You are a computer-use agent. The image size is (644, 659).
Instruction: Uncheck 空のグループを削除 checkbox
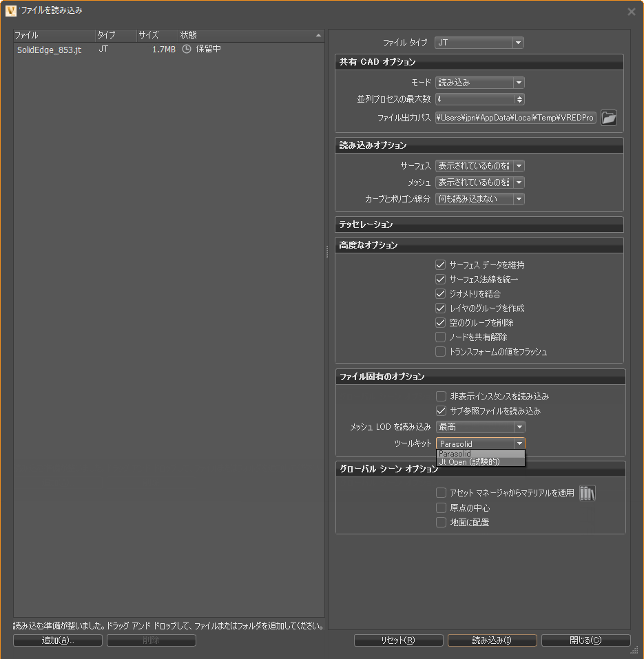(x=440, y=323)
